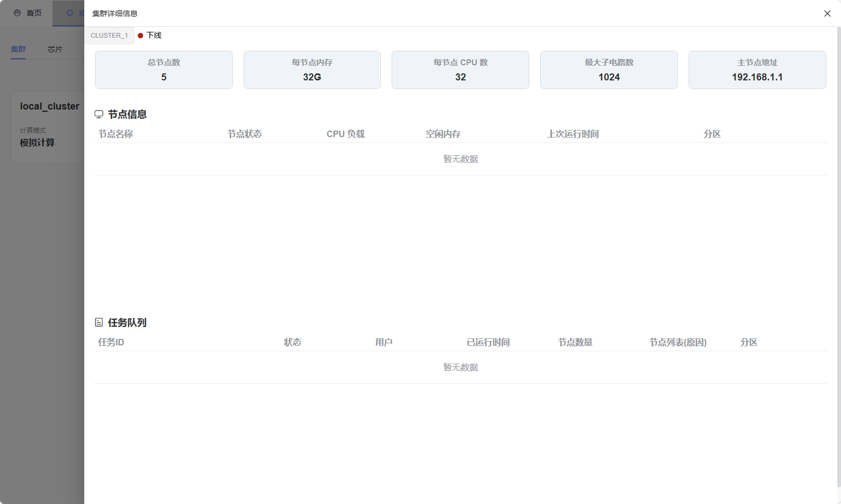Click the 最大子电路数 1024 card
This screenshot has height=504, width=841.
(609, 70)
